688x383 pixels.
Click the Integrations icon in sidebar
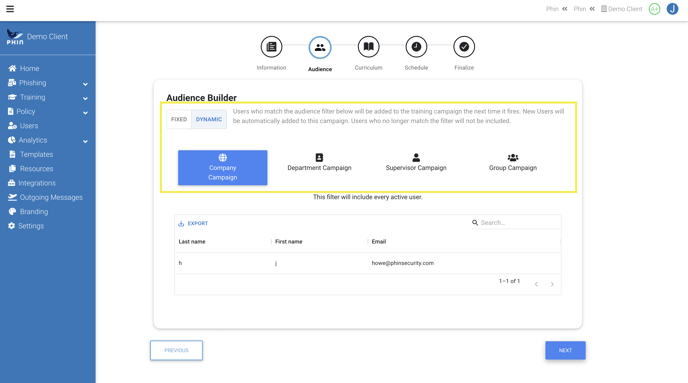(x=12, y=183)
